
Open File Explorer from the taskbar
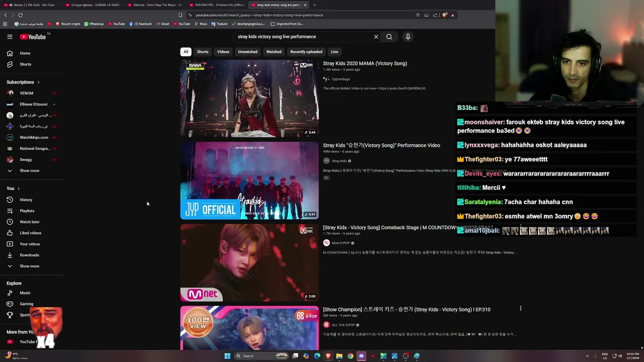click(x=339, y=356)
